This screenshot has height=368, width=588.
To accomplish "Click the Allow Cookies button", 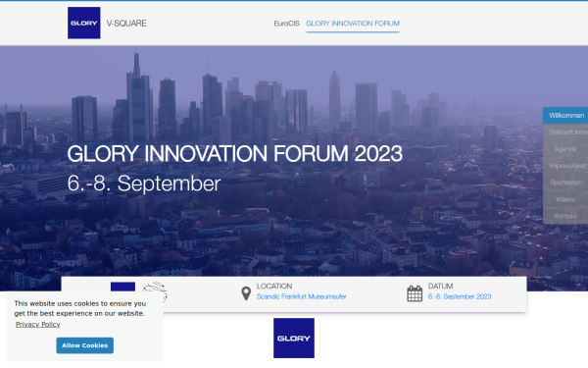I will point(85,345).
